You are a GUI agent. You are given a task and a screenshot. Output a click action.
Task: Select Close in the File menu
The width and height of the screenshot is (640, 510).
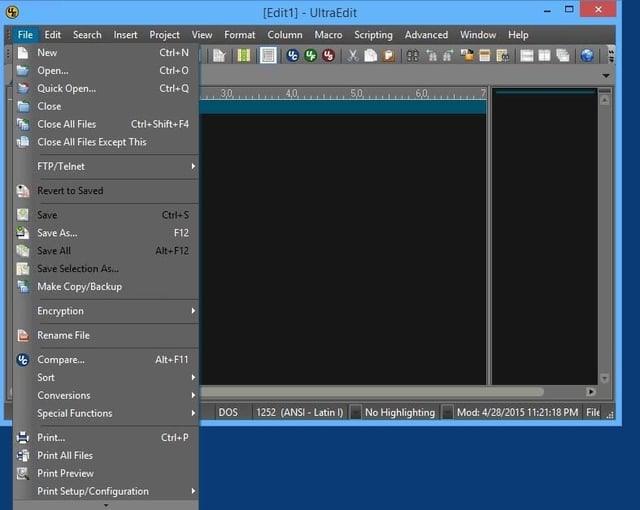(106, 106)
